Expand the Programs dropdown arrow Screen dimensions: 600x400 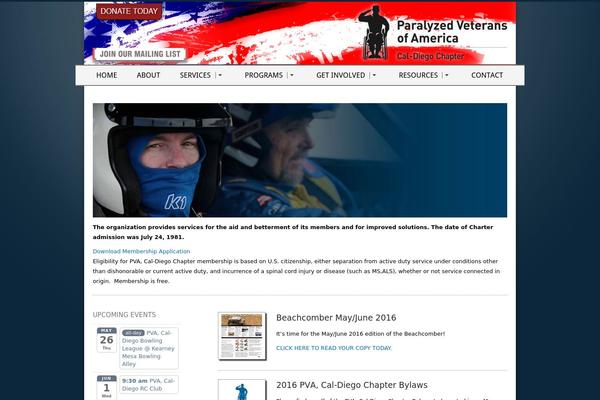[x=292, y=75]
